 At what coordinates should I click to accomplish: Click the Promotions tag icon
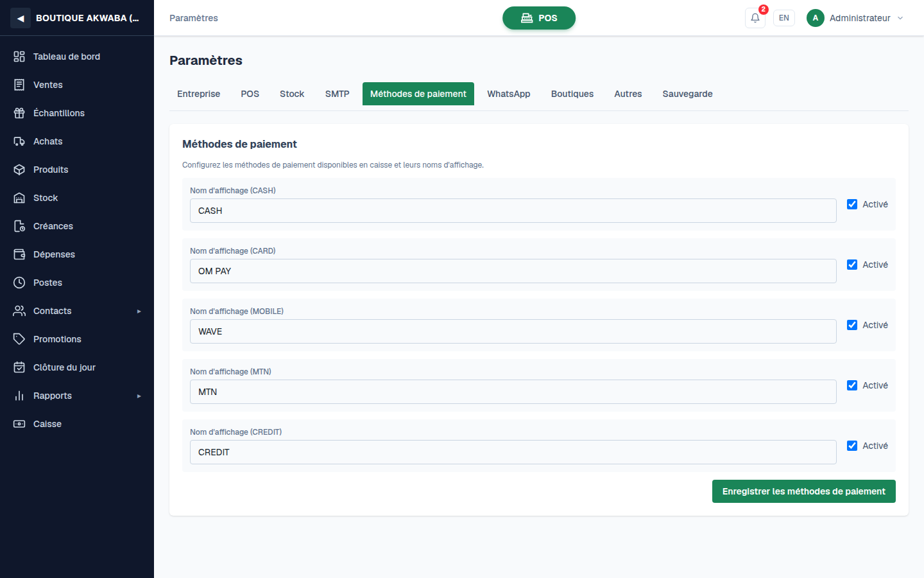[19, 339]
